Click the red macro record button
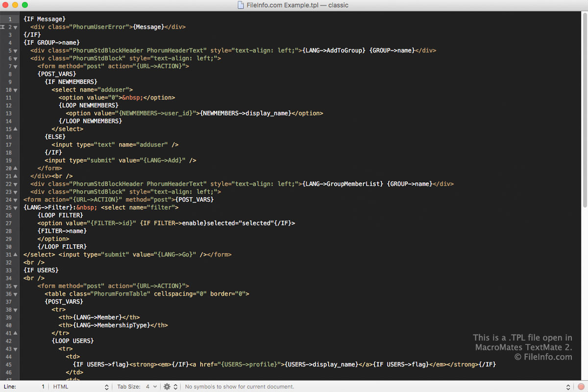The width and height of the screenshot is (588, 392). 581,387
